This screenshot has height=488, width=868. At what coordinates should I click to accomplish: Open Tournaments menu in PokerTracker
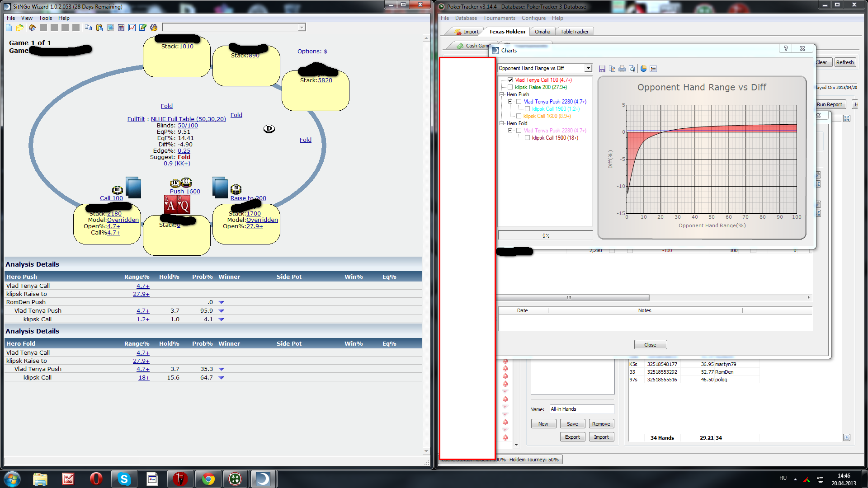(499, 18)
